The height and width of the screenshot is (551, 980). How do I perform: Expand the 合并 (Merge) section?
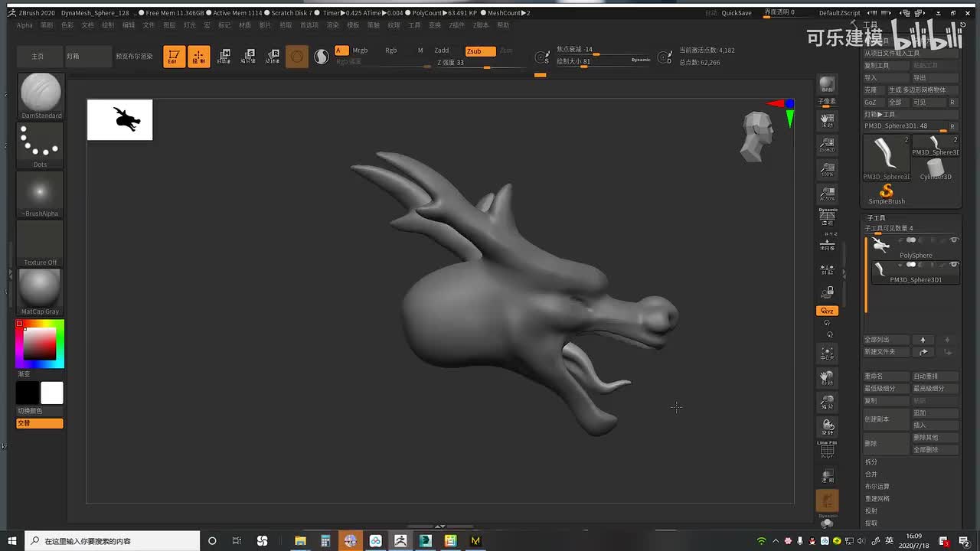pyautogui.click(x=871, y=474)
